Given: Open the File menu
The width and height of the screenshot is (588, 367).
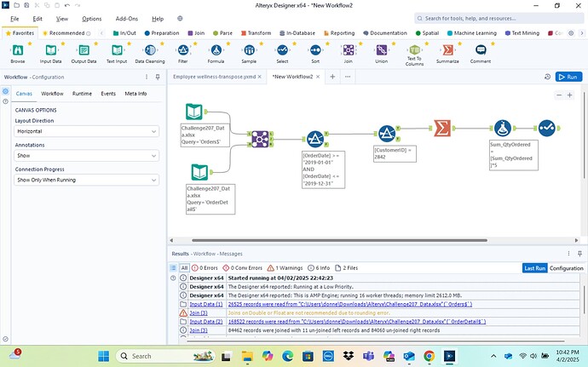Looking at the screenshot, I should pos(14,19).
